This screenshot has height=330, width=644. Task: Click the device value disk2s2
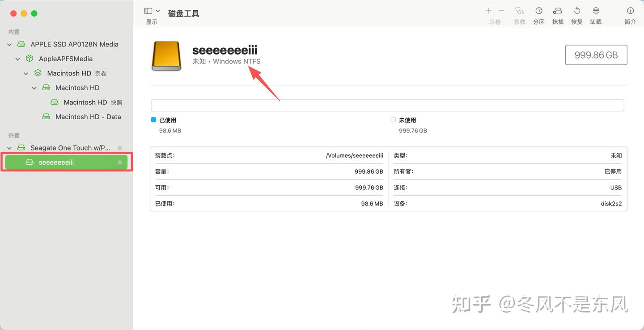611,204
